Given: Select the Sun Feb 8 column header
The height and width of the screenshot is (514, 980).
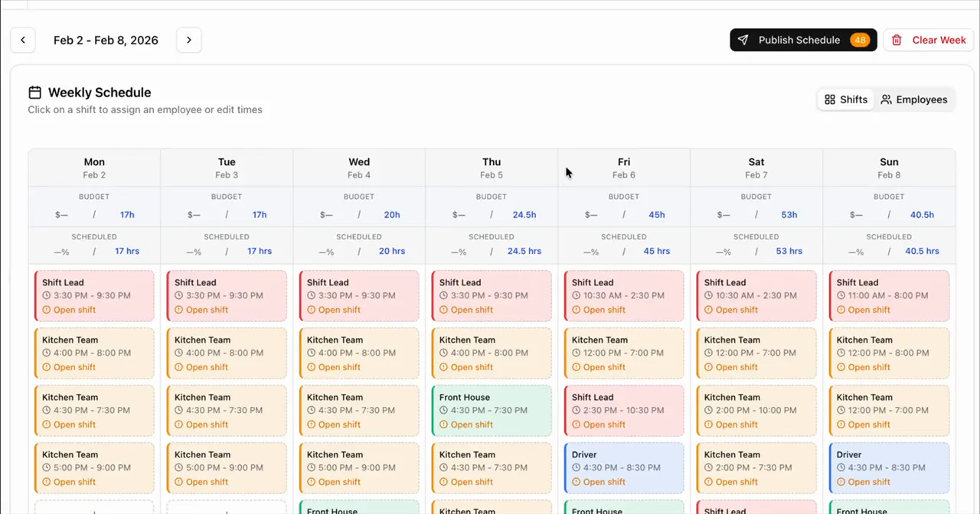Looking at the screenshot, I should tap(889, 168).
